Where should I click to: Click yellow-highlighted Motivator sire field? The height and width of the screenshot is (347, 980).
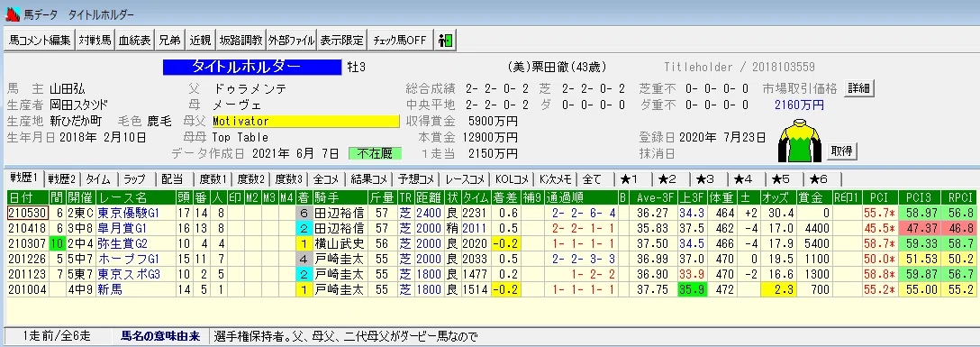point(305,122)
